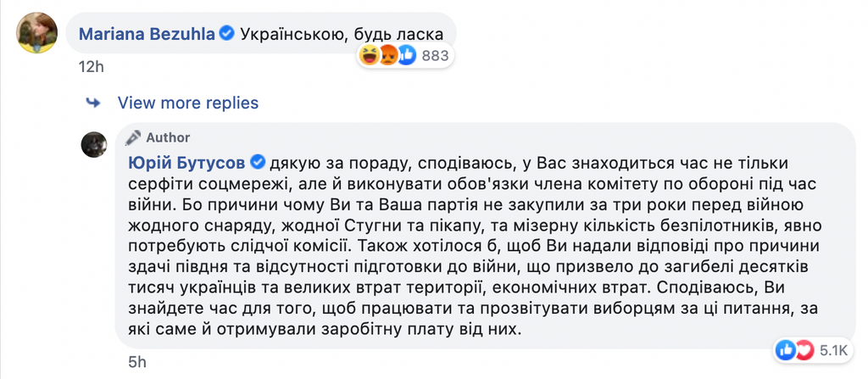Viewport: 868px width, 379px height.
Task: Click the comment text "Українською, будь ласка"
Action: [342, 34]
